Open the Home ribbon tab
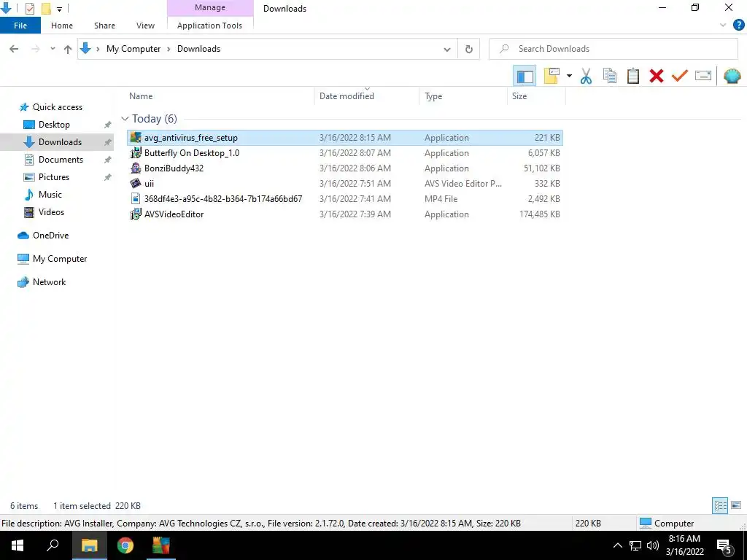This screenshot has width=747, height=560. (62, 26)
